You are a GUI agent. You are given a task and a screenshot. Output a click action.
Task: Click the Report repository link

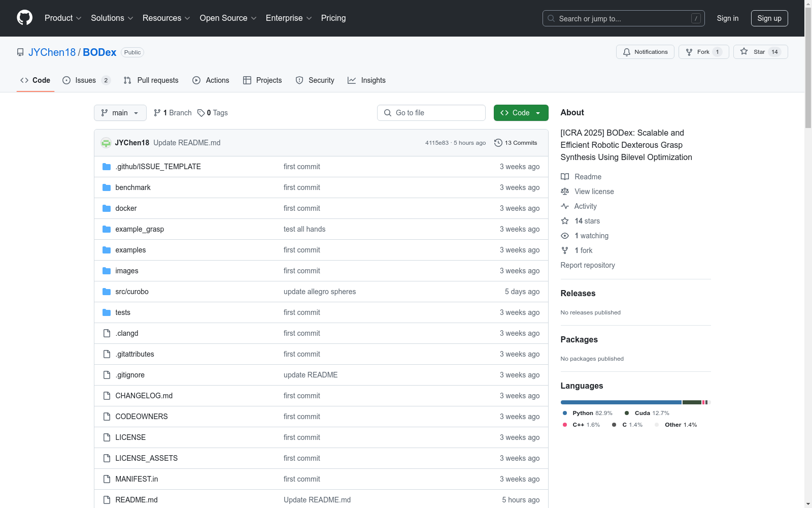(x=587, y=265)
